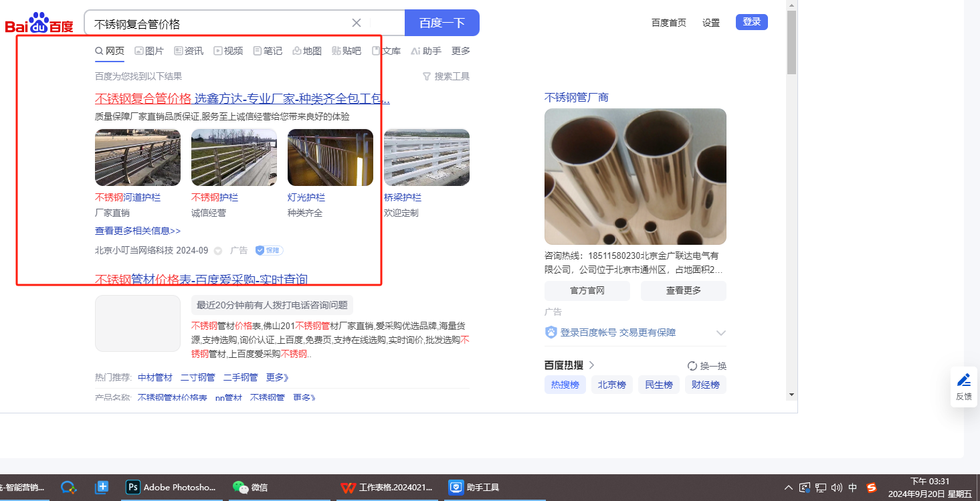Select the 北京榜 tab

tap(612, 385)
